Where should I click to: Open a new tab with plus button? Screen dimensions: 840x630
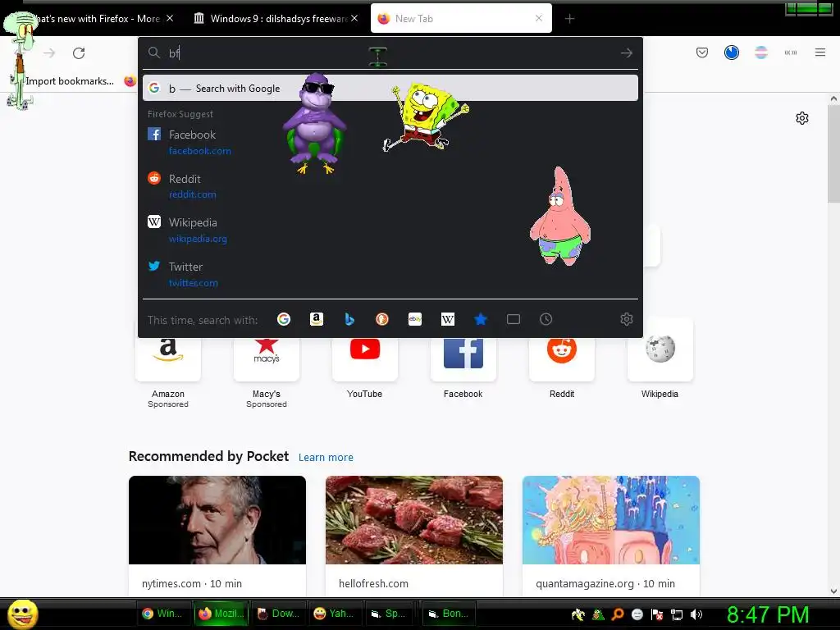pos(569,19)
